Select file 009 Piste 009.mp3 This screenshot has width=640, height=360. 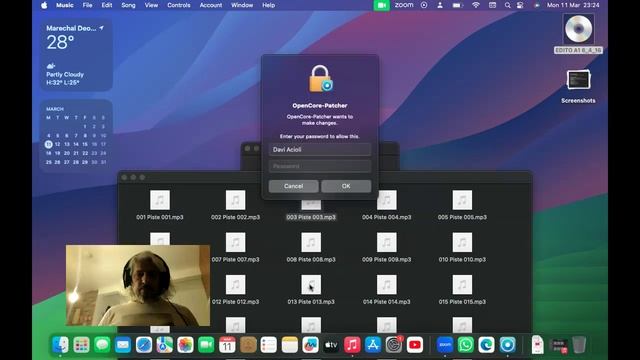coord(387,247)
